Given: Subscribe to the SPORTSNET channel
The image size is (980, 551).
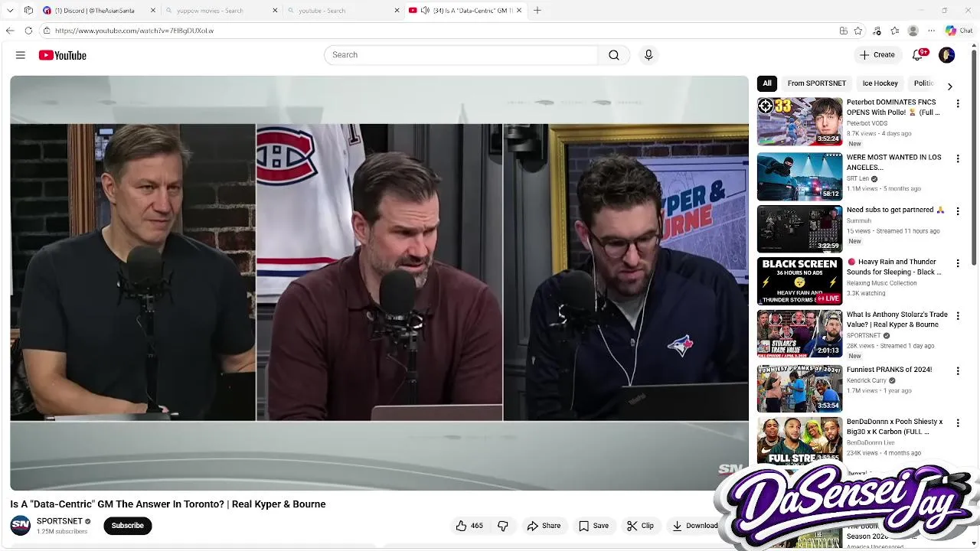Looking at the screenshot, I should point(128,526).
